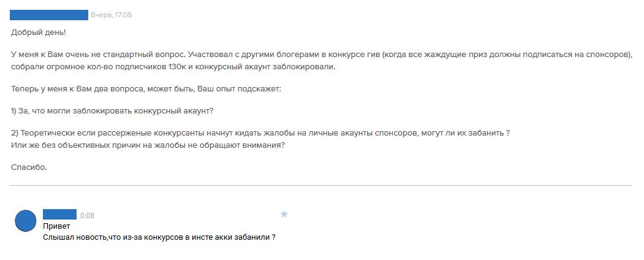This screenshot has width=644, height=260.
Task: Click the line Или же без объективных причин
Action: tap(148, 145)
